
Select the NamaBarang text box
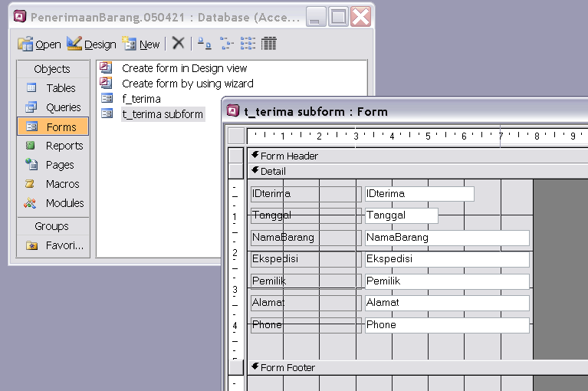[x=448, y=238]
